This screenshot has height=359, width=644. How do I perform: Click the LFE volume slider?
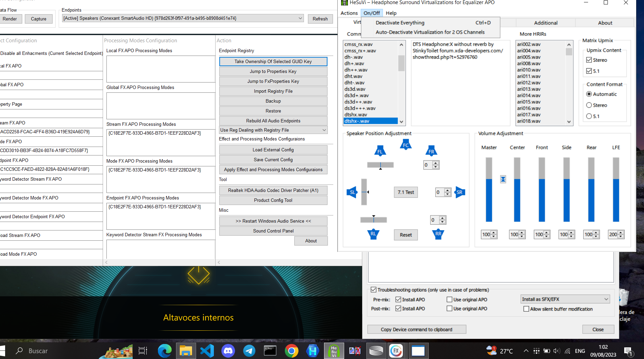(616, 190)
